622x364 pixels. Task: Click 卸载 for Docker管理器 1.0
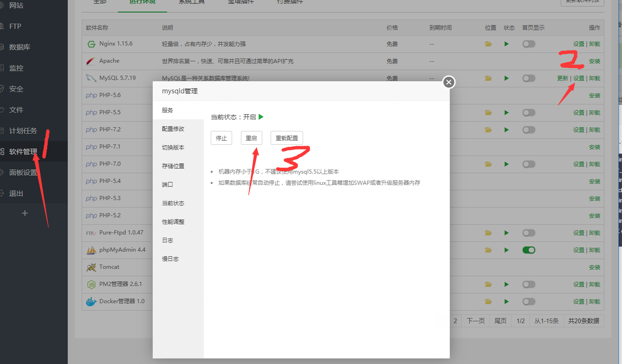pyautogui.click(x=595, y=302)
